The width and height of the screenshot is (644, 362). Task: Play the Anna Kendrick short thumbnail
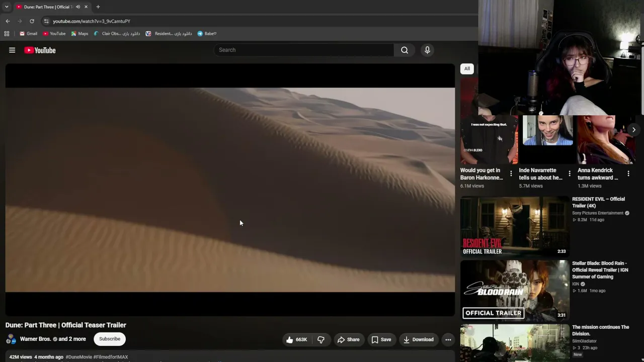(606, 139)
